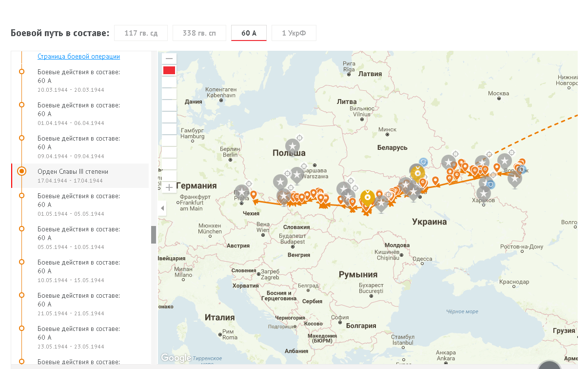Image resolution: width=588 pixels, height=369 pixels.
Task: Switch to the 117 гв. сд tab
Action: 141,33
